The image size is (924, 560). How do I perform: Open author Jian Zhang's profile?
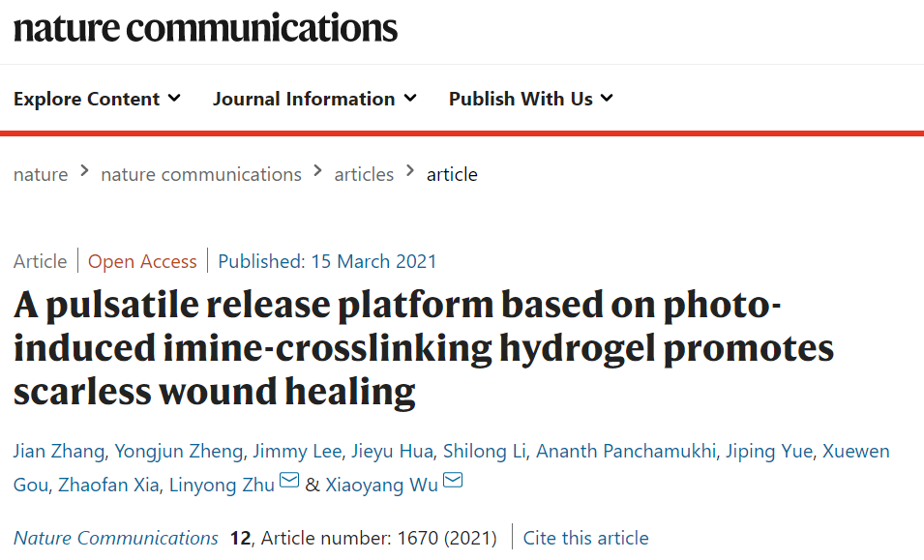coord(59,451)
